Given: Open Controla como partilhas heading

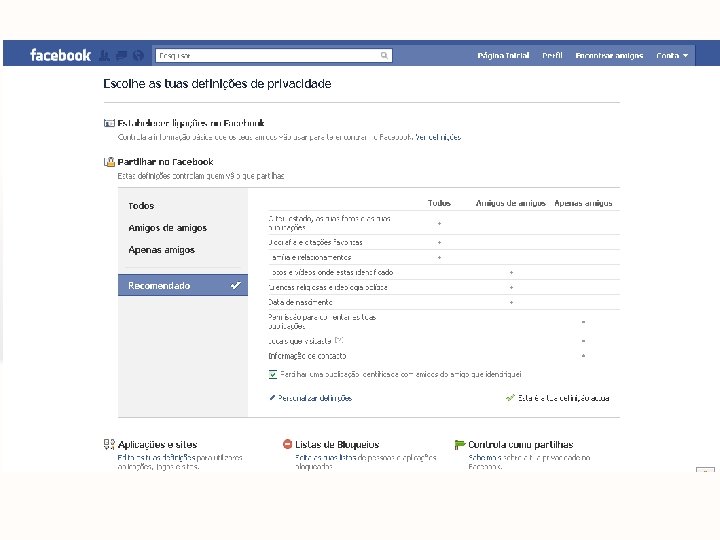Looking at the screenshot, I should coord(521,444).
